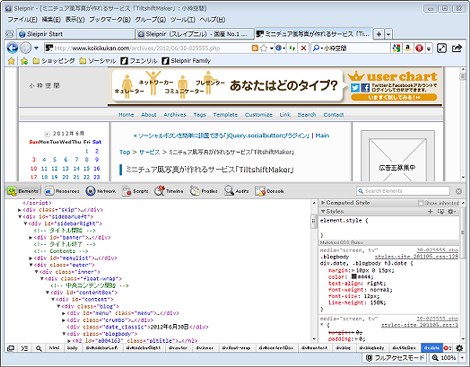
Task: Open the ショッピング bookmarks folder
Action: point(54,61)
